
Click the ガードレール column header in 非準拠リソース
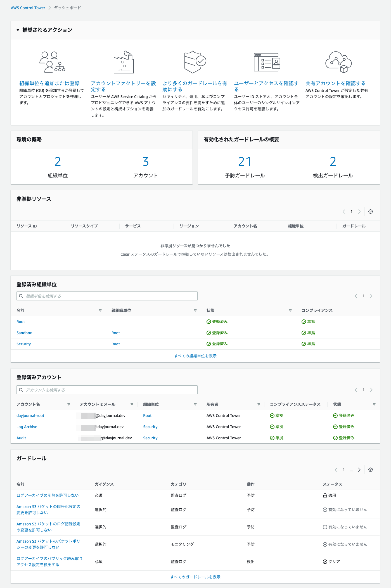coord(354,226)
